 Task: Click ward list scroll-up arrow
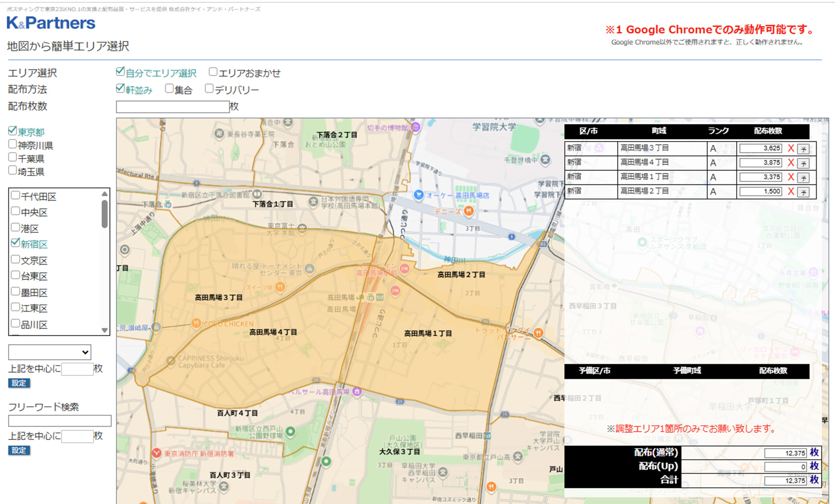(x=104, y=194)
